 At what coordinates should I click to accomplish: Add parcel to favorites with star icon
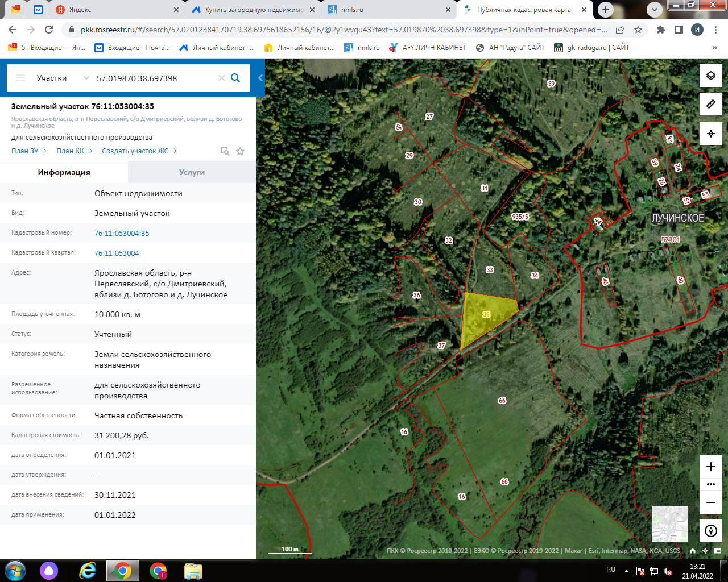click(x=240, y=151)
